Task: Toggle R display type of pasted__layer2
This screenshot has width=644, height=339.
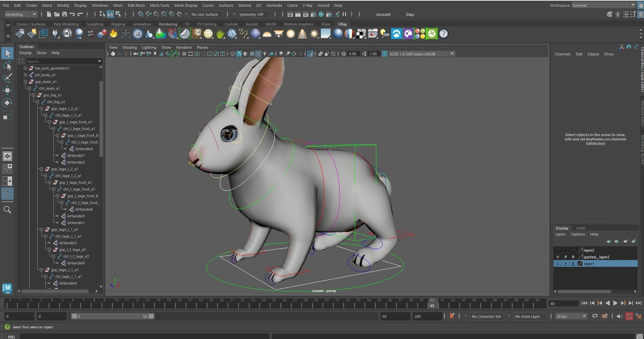Action: click(573, 257)
